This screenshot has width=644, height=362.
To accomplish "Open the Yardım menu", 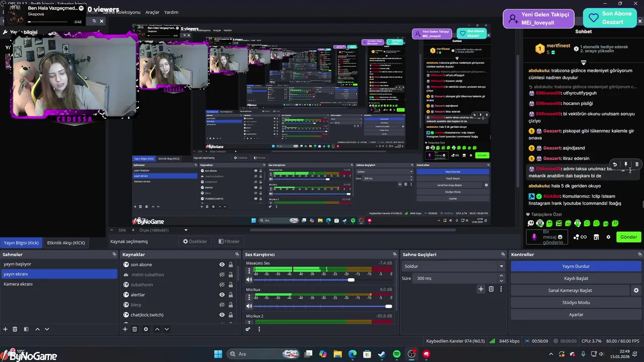I will pyautogui.click(x=172, y=12).
